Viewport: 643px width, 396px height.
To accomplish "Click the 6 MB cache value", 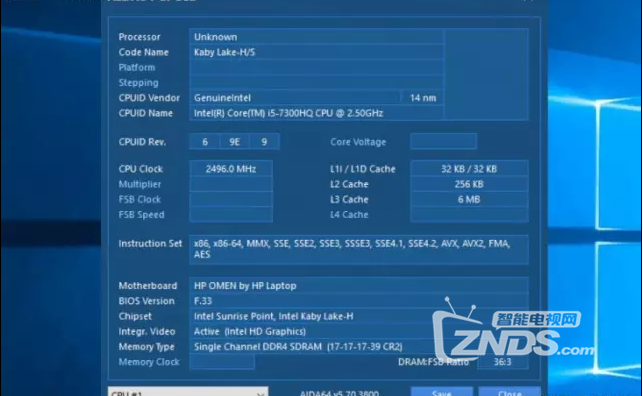I will click(469, 199).
